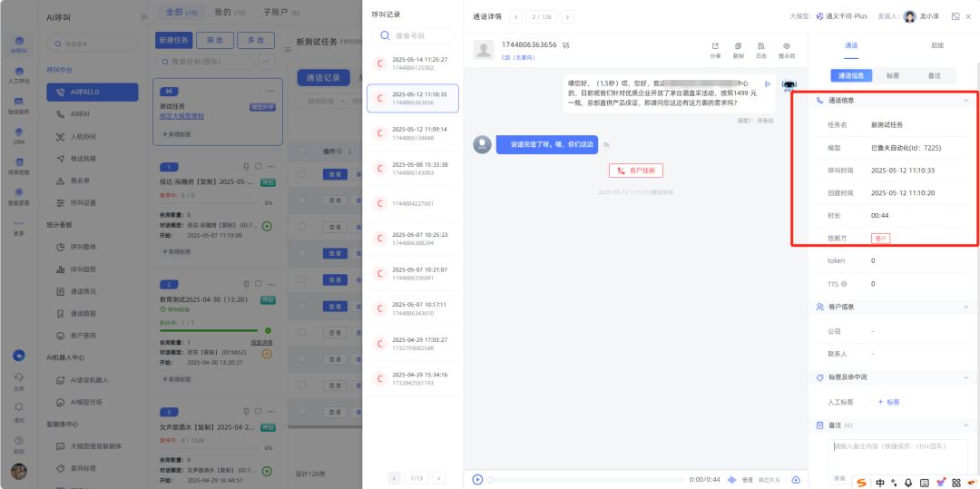
Task: Click the waveform icon in audio player
Action: 736,479
